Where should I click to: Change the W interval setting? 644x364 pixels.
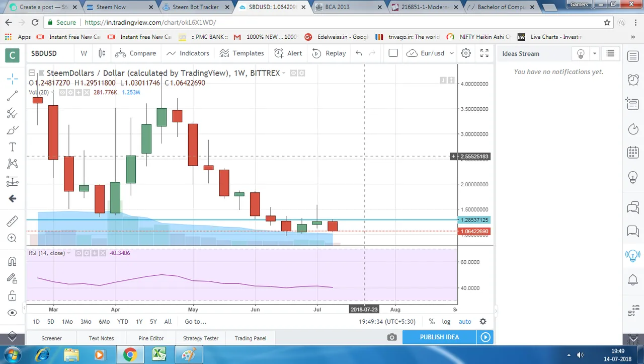pos(84,53)
